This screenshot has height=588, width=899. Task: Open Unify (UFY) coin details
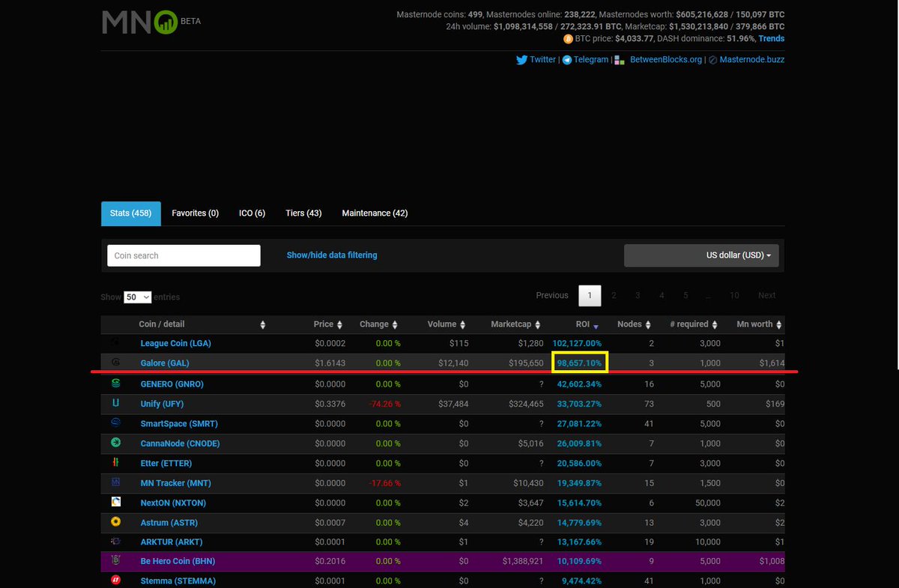pyautogui.click(x=162, y=404)
